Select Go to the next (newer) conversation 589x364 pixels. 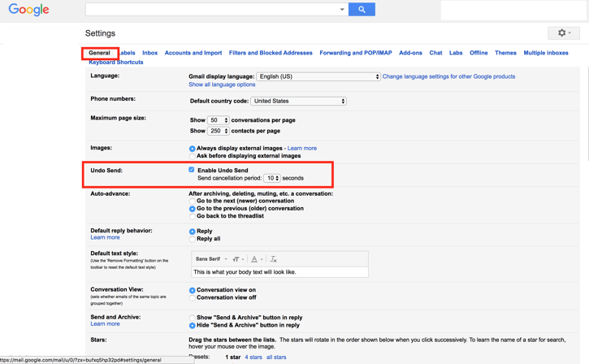tap(192, 201)
